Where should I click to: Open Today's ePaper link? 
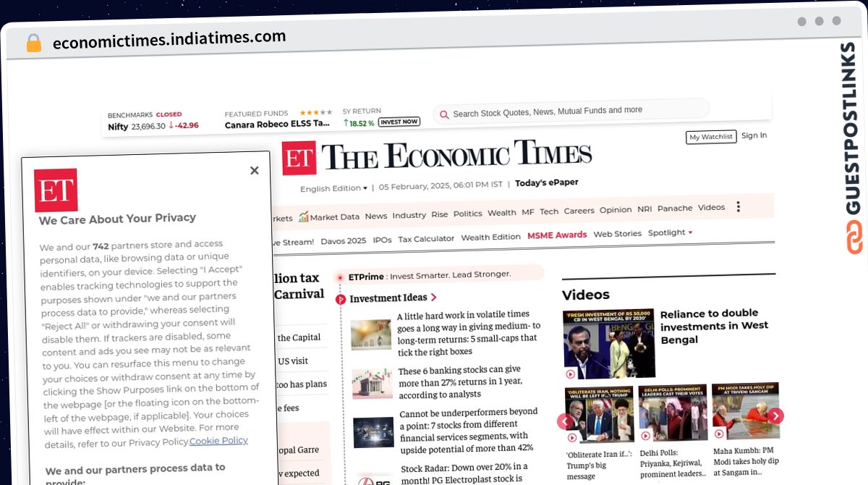point(546,183)
